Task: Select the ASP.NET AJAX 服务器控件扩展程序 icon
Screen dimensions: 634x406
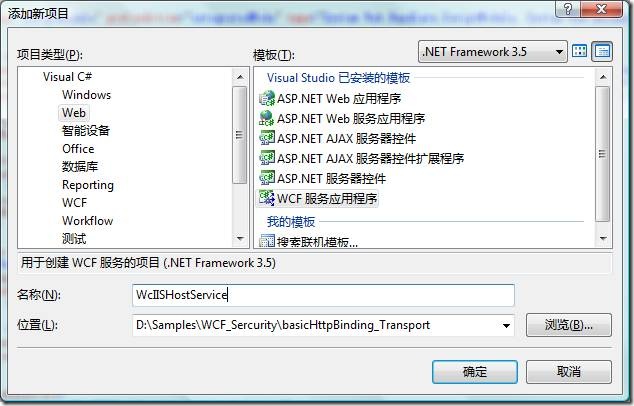Action: click(x=267, y=158)
